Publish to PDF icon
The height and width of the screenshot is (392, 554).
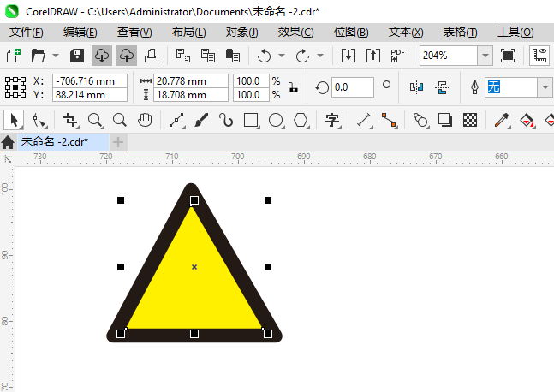[x=398, y=56]
